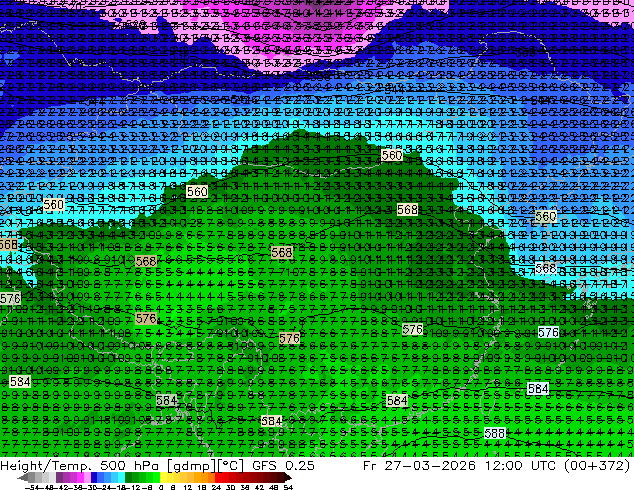The image size is (634, 490).
Task: Click the '0' color scale label
Action: click(x=161, y=488)
